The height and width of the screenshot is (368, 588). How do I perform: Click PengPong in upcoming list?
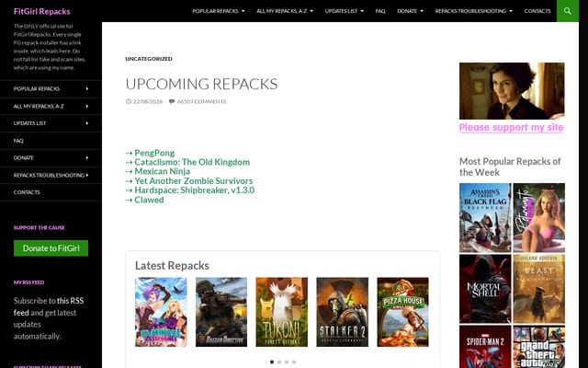pyautogui.click(x=154, y=153)
